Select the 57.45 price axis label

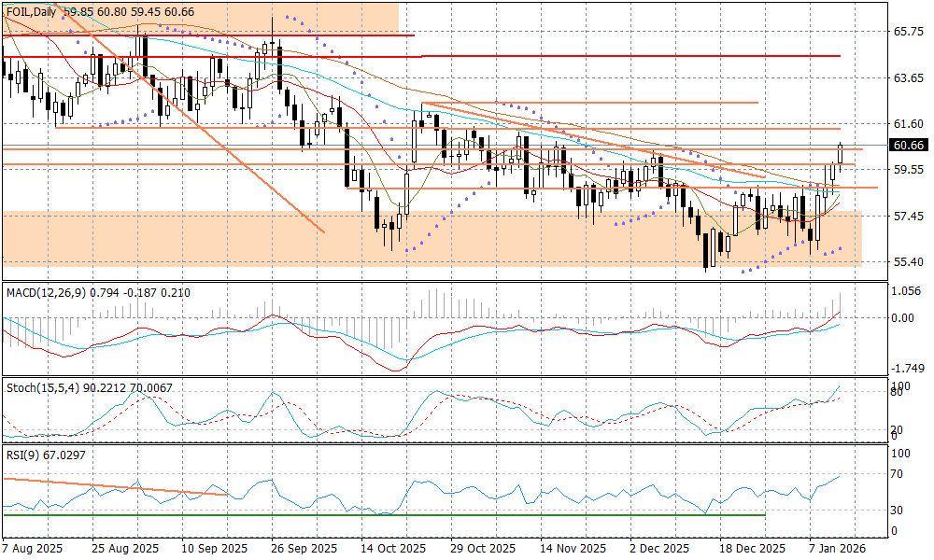point(908,217)
